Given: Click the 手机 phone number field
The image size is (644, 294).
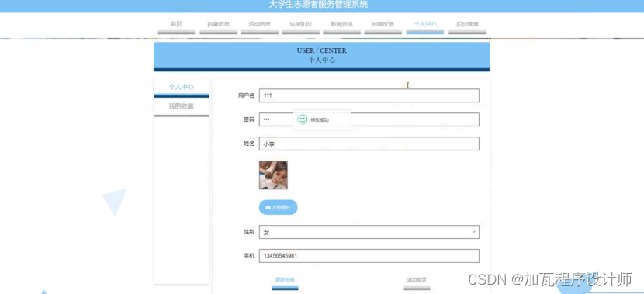Looking at the screenshot, I should click(x=369, y=256).
